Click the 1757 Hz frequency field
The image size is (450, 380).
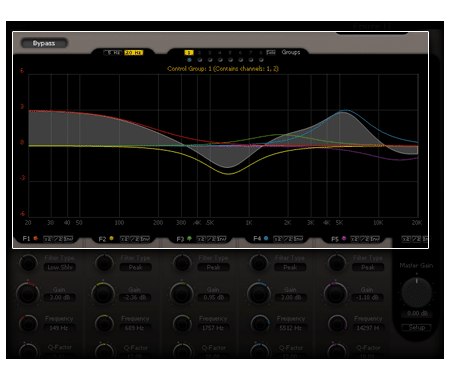click(213, 328)
